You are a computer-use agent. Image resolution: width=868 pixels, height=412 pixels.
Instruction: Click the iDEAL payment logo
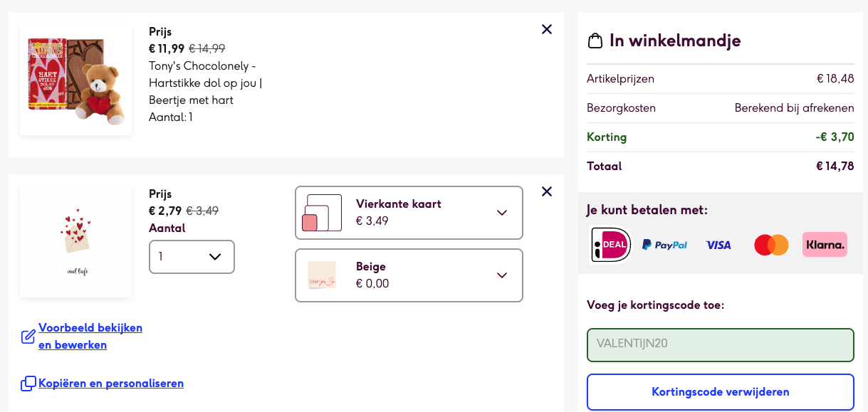611,245
